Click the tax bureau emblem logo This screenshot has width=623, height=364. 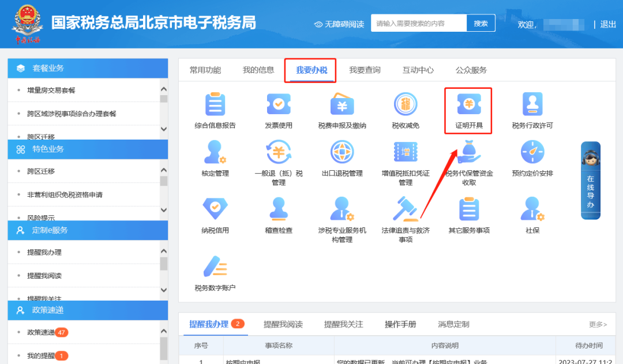[28, 24]
